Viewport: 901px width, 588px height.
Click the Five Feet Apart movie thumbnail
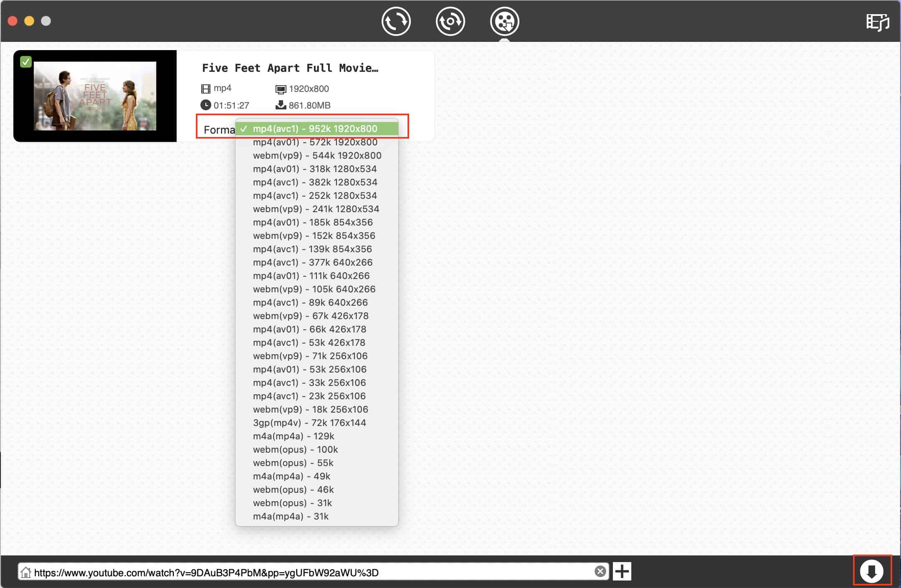(95, 96)
